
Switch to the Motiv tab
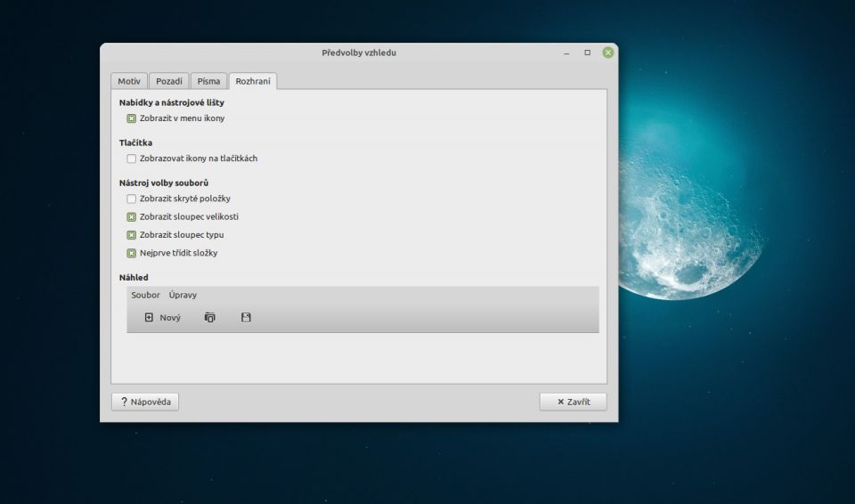click(x=129, y=81)
